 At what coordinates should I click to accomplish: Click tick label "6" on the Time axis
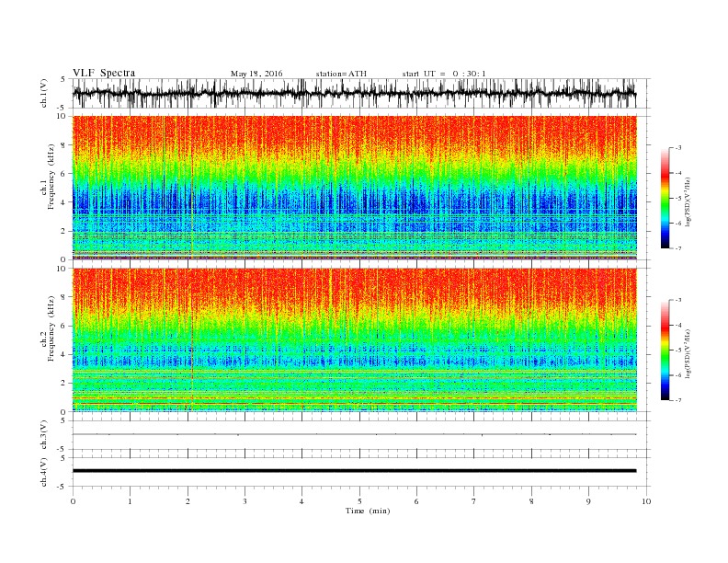416,501
